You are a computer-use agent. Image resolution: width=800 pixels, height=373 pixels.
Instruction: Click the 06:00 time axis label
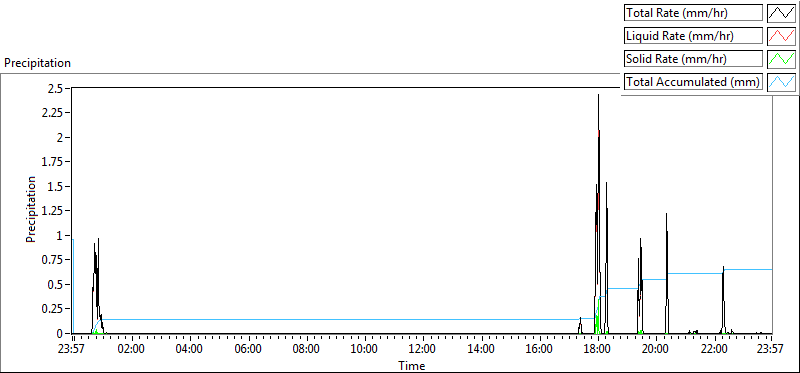248,350
